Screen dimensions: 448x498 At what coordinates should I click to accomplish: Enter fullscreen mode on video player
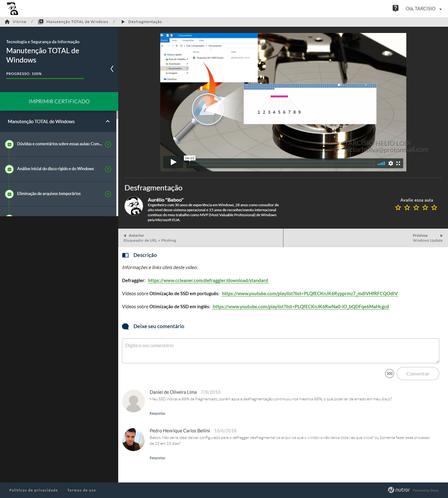(x=398, y=163)
